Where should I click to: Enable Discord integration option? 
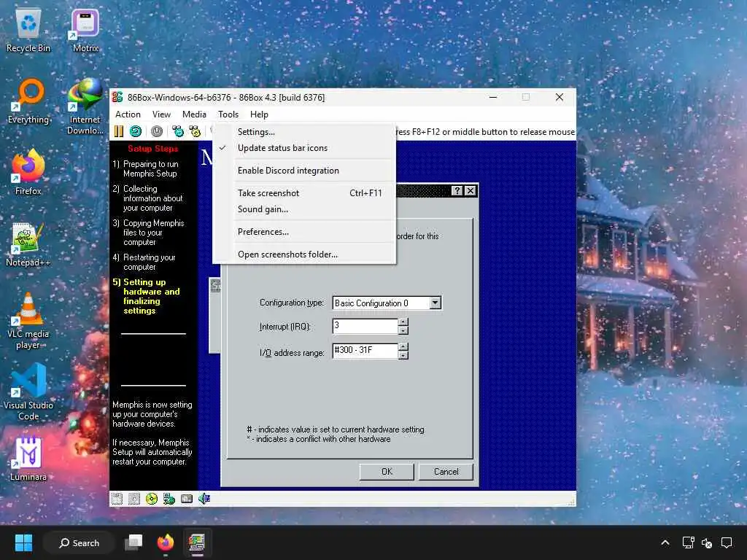click(x=304, y=171)
